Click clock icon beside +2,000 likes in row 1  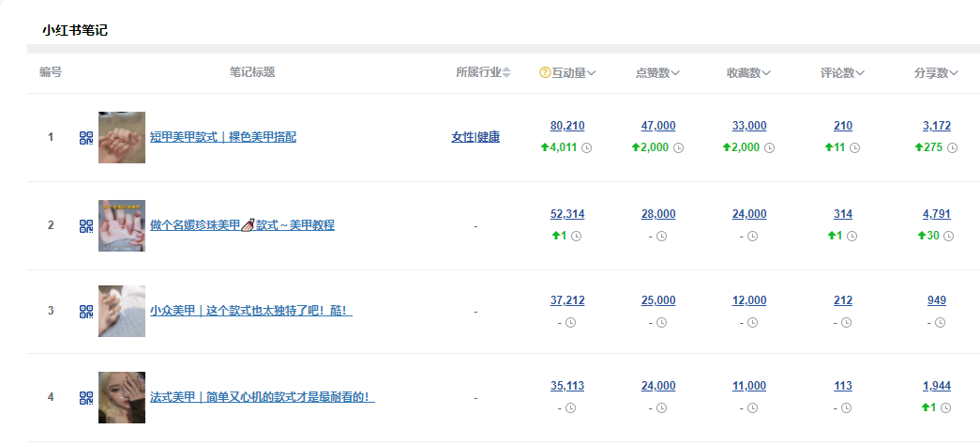tap(679, 148)
